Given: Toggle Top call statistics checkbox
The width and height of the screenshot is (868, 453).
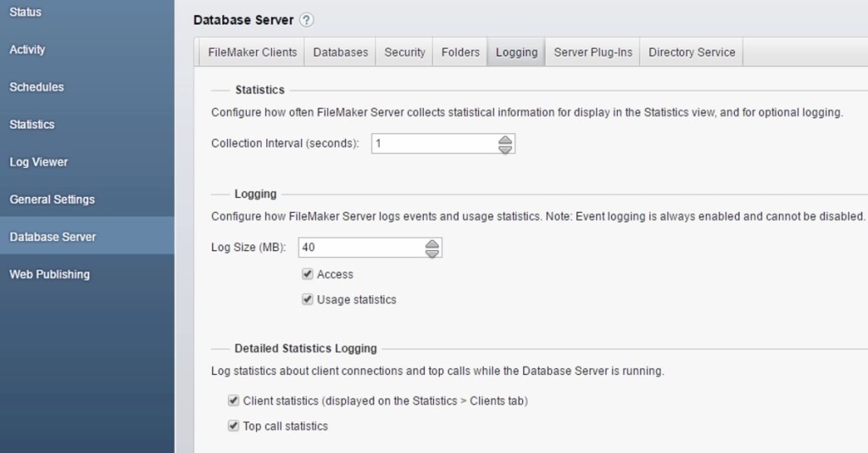Looking at the screenshot, I should click(x=234, y=426).
